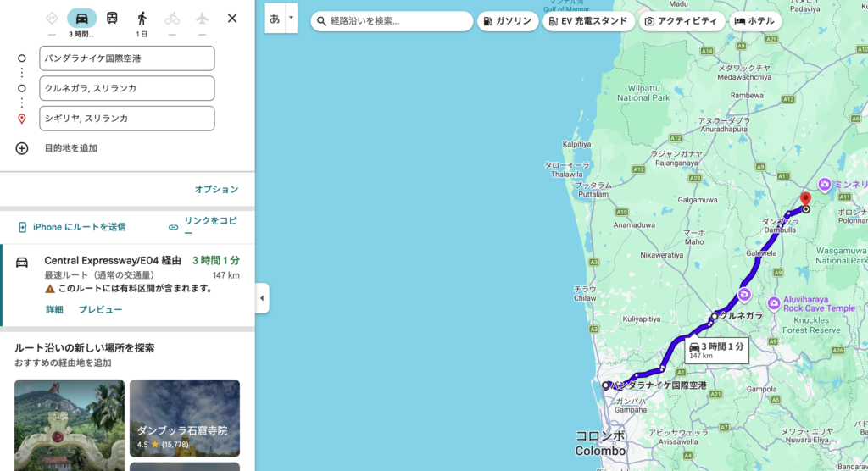Viewport: 868px width, 471px height.
Task: Click the Dambulla map label
Action: 781,226
